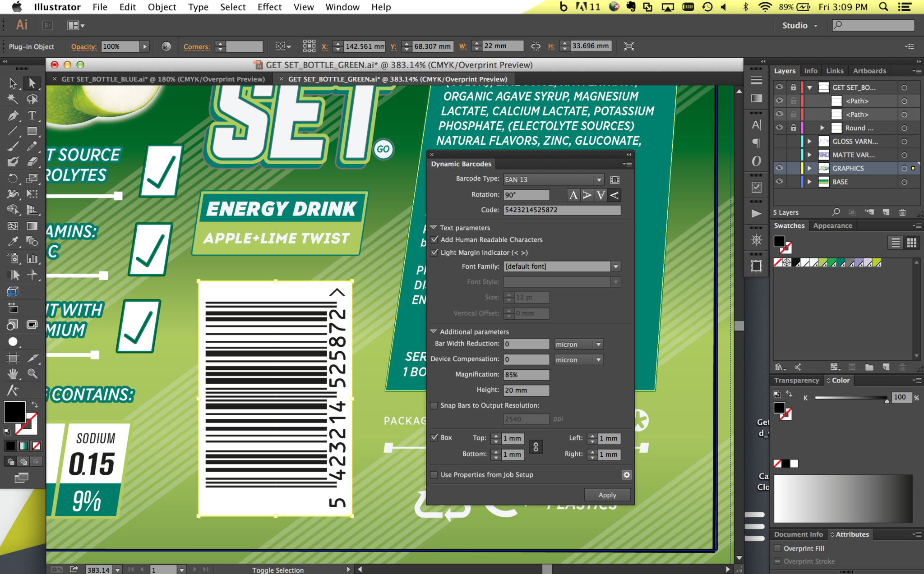Screen dimensions: 924x574
Task: Enable Overprint Fill checkbox
Action: pos(777,549)
